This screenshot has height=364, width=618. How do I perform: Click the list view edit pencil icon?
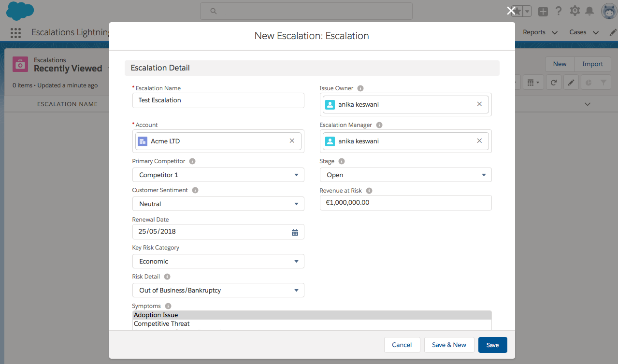point(571,82)
